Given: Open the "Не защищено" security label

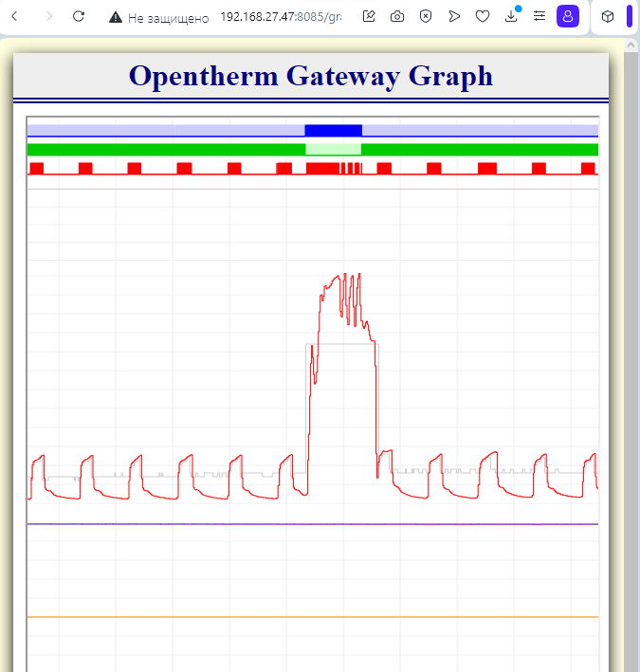Looking at the screenshot, I should coord(169,17).
